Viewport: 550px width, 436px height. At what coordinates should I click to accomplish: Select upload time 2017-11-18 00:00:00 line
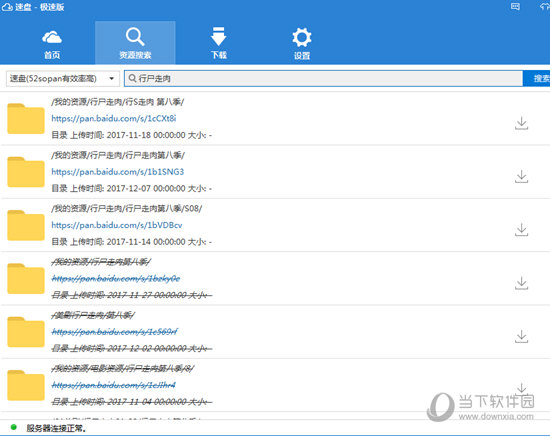[x=132, y=135]
